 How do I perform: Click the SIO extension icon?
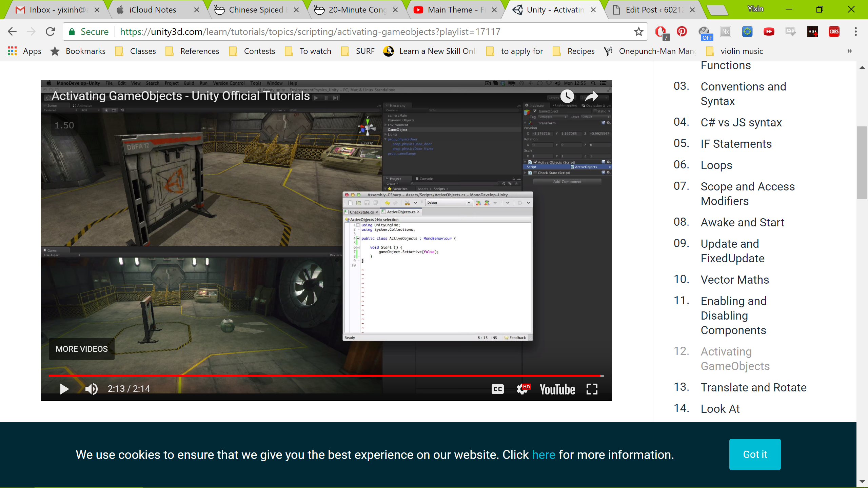(812, 32)
